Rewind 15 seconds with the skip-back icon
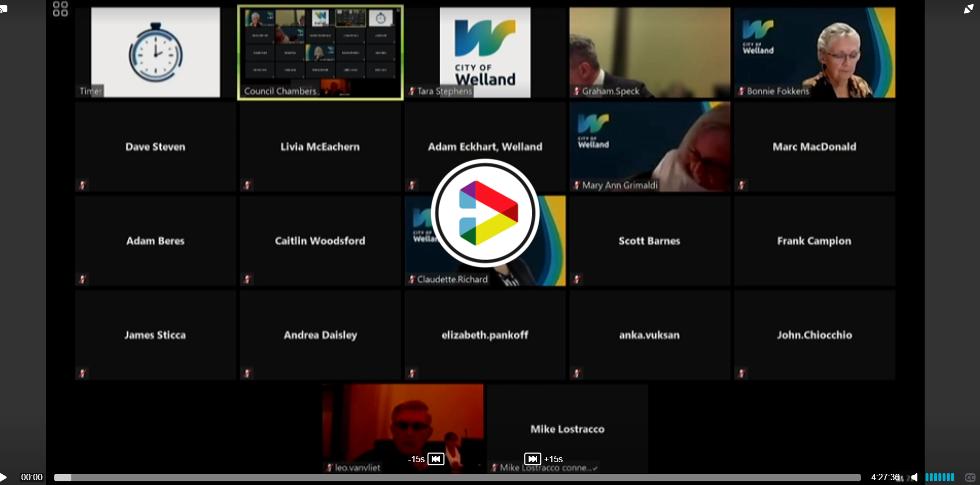 [436, 459]
